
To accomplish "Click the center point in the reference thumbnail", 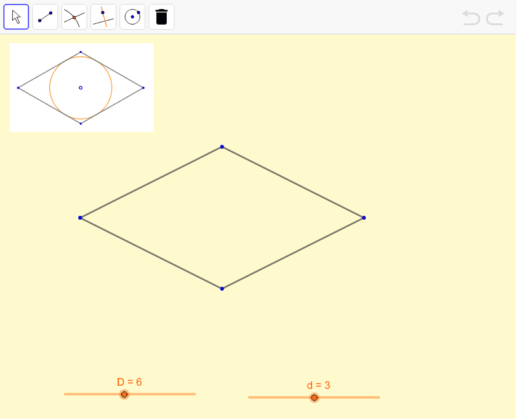I will click(x=81, y=87).
